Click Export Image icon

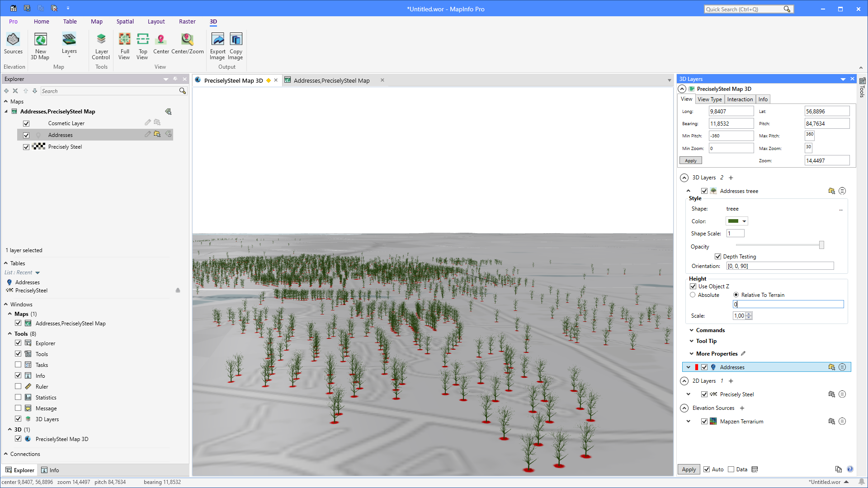coord(217,45)
